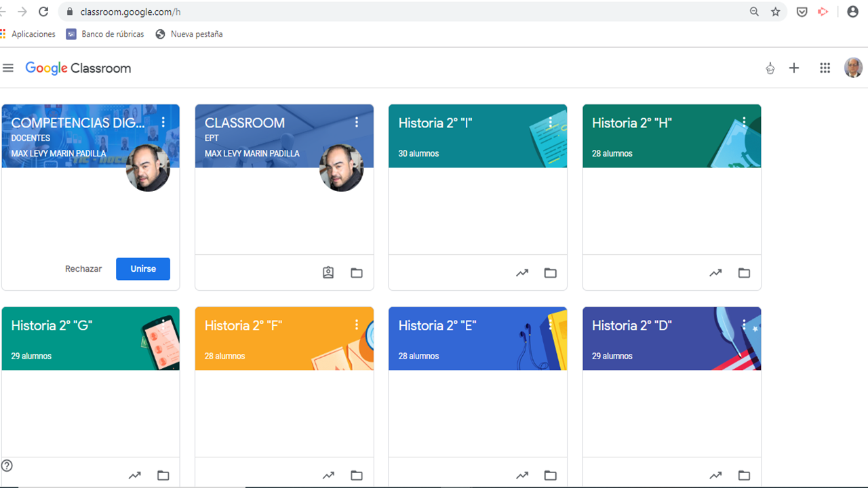Open gradebook trend icon for Historia 2° "H"

pos(715,273)
